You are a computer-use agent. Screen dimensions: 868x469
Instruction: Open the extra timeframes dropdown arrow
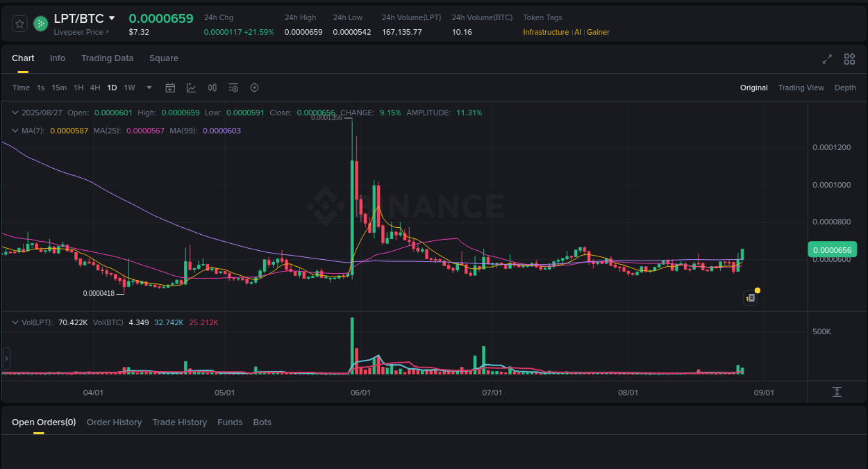(149, 88)
